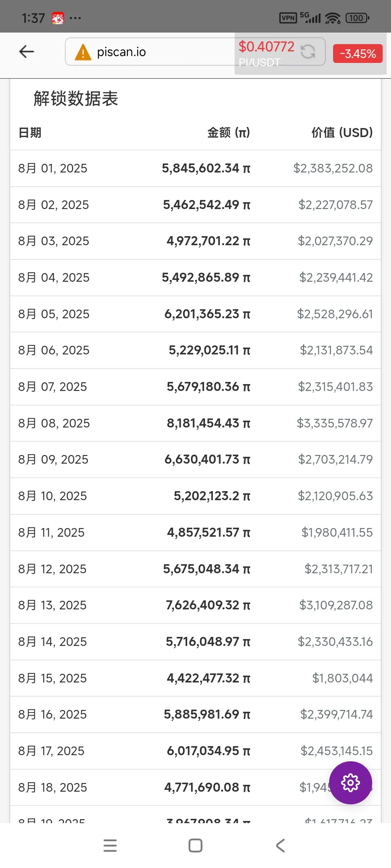Open the purple settings gear button
The width and height of the screenshot is (391, 868).
coord(350,783)
